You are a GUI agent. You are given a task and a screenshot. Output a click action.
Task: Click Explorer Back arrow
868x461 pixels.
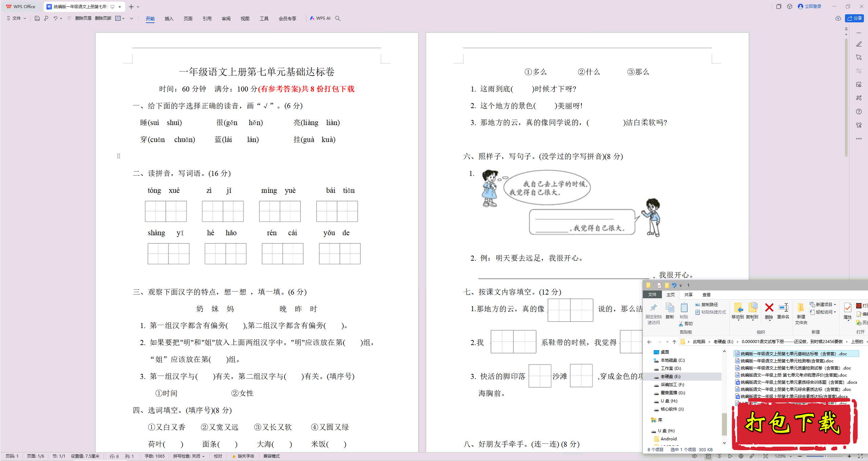point(649,342)
